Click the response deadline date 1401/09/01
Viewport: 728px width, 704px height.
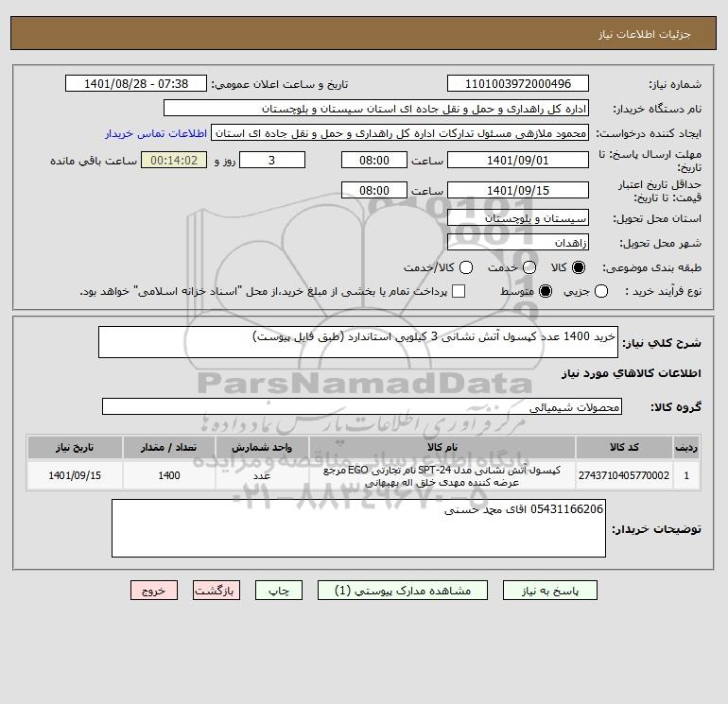click(x=518, y=160)
